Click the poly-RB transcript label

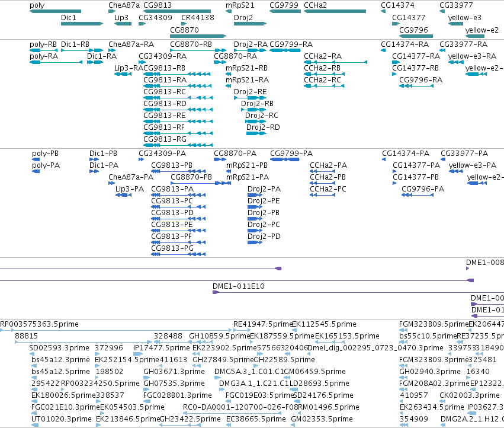tap(43, 44)
